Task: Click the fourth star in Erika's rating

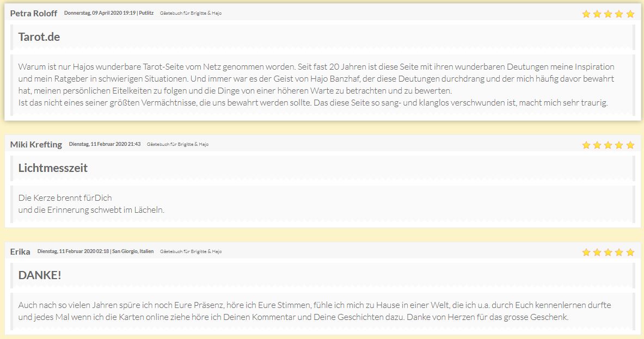Action: (620, 252)
